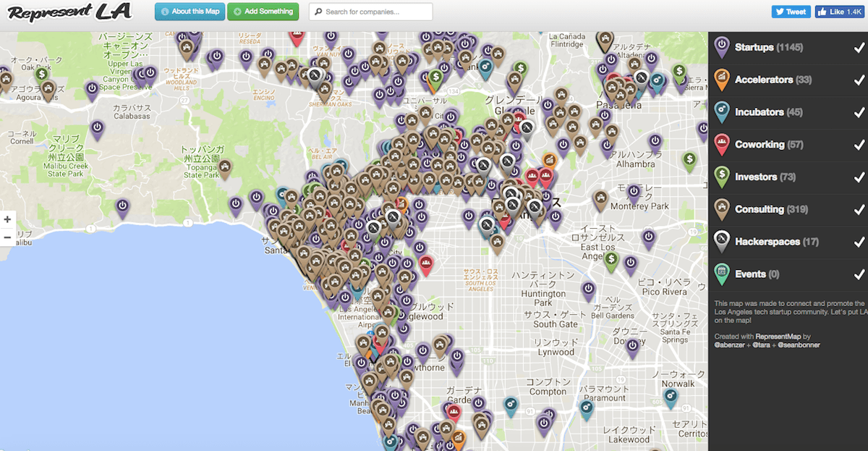Select the Consulting (319) label
The width and height of the screenshot is (868, 451).
coord(771,209)
